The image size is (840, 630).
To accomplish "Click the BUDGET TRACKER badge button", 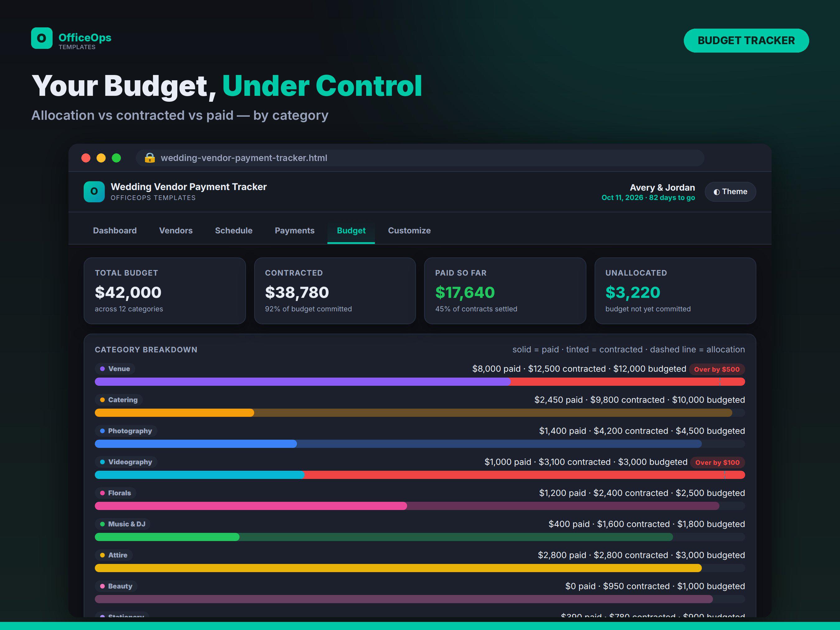I will [746, 41].
